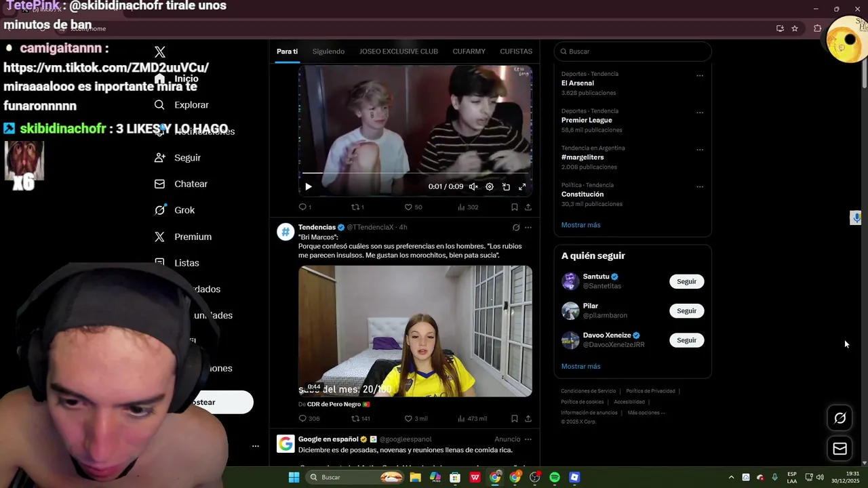Click Mostrar más under trends

[580, 225]
